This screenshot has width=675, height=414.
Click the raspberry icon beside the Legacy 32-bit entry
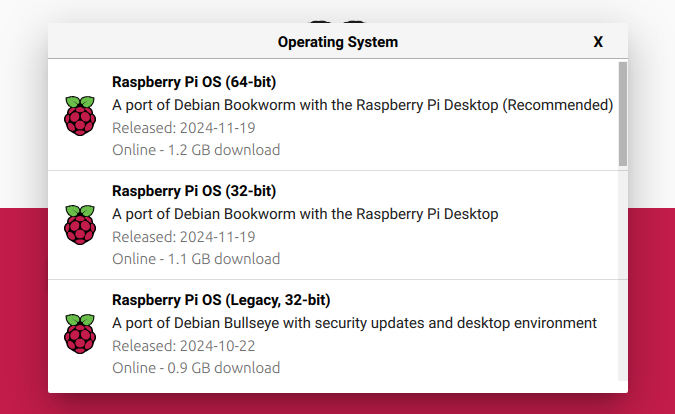tap(80, 334)
